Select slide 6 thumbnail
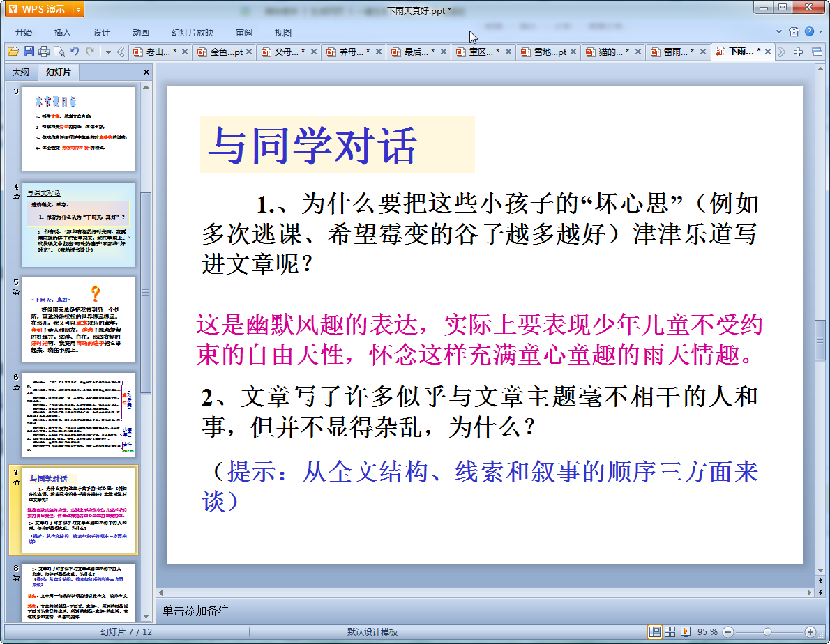The height and width of the screenshot is (644, 830). (78, 415)
